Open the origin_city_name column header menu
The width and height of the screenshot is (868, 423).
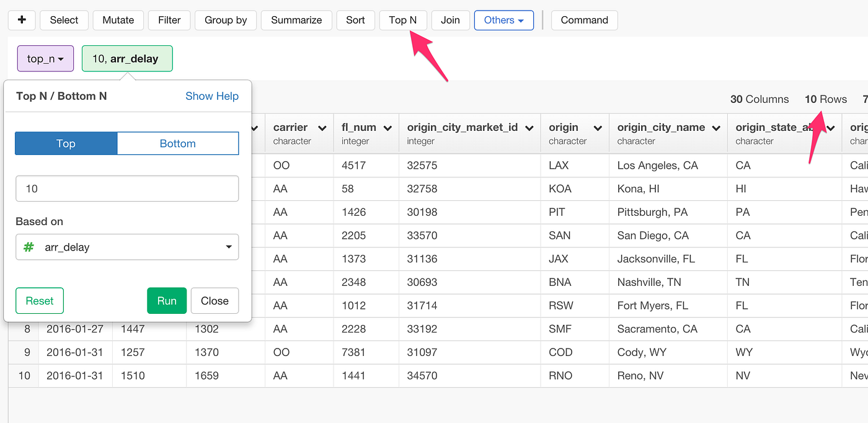(715, 127)
